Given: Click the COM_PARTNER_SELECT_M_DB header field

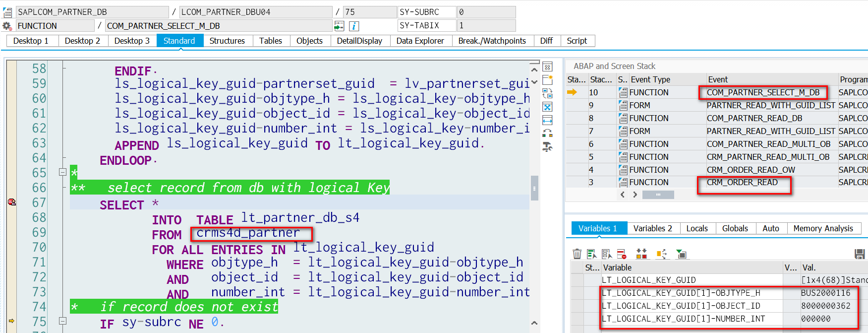Looking at the screenshot, I should pos(219,26).
